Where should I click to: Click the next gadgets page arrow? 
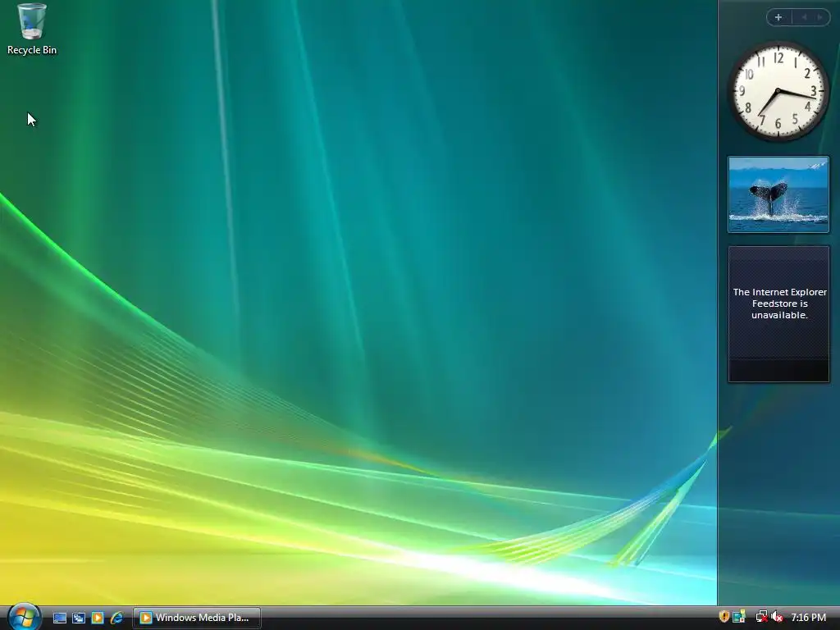pyautogui.click(x=819, y=17)
